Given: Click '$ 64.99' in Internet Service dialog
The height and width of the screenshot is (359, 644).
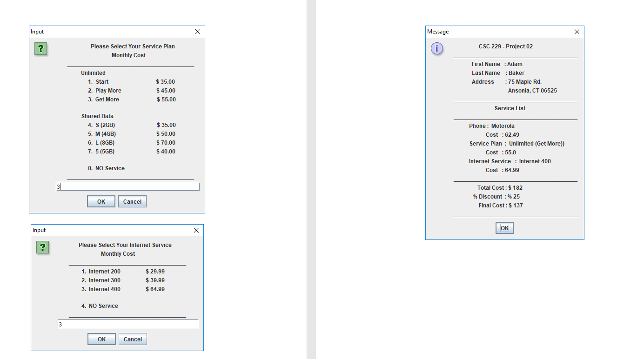Looking at the screenshot, I should pyautogui.click(x=155, y=289).
